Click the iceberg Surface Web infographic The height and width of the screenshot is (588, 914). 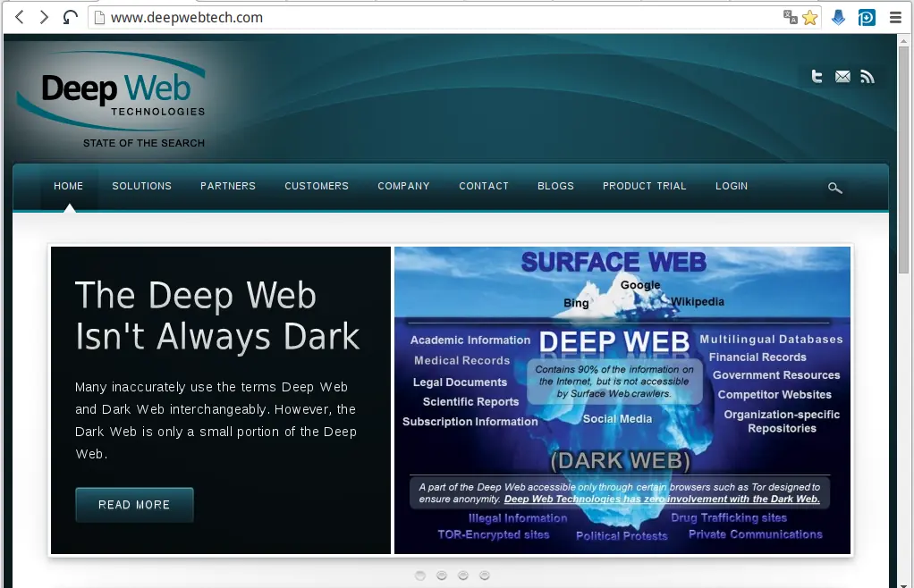click(x=622, y=400)
